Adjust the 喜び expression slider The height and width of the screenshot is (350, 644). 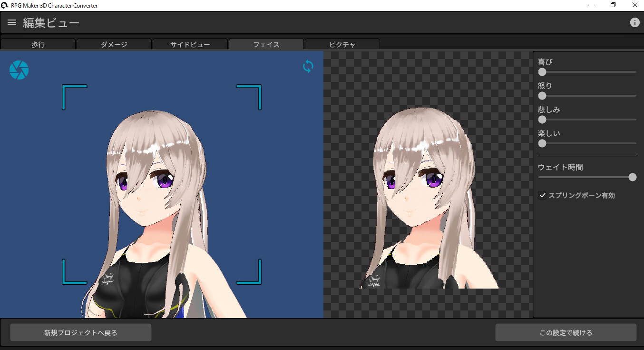pos(542,72)
